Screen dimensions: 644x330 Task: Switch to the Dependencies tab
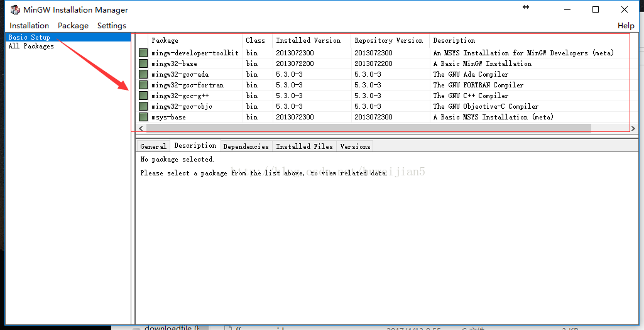(x=246, y=146)
